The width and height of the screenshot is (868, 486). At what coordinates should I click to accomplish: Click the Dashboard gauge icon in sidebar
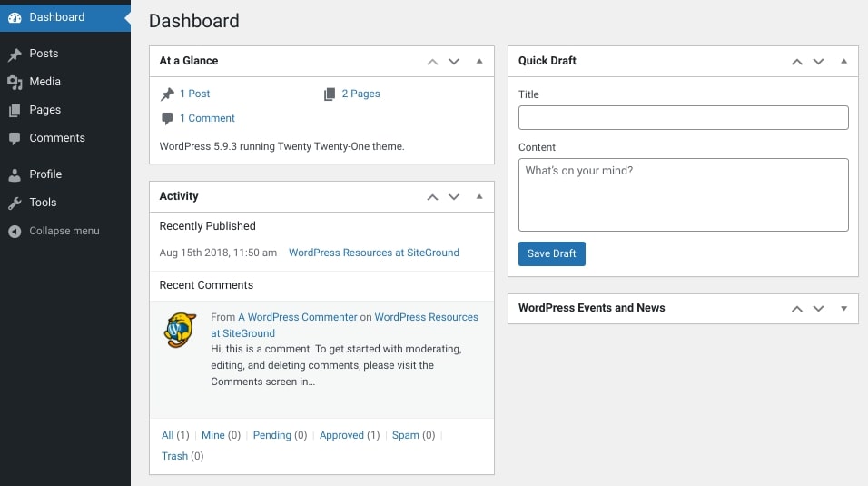click(x=15, y=17)
